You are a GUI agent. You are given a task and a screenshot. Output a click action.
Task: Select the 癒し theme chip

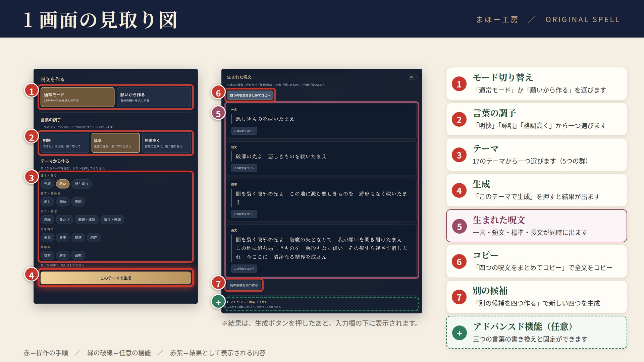coord(47,202)
